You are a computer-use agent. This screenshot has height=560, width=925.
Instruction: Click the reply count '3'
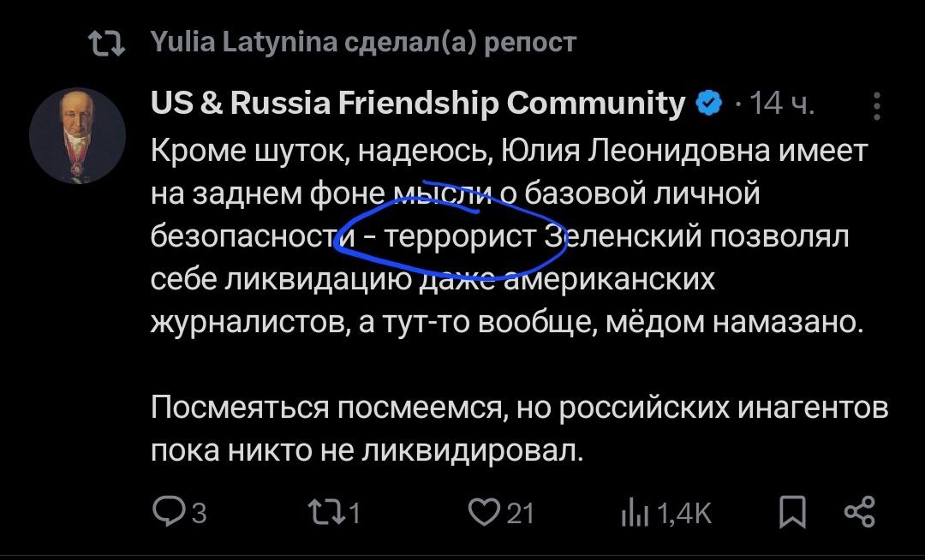[198, 513]
